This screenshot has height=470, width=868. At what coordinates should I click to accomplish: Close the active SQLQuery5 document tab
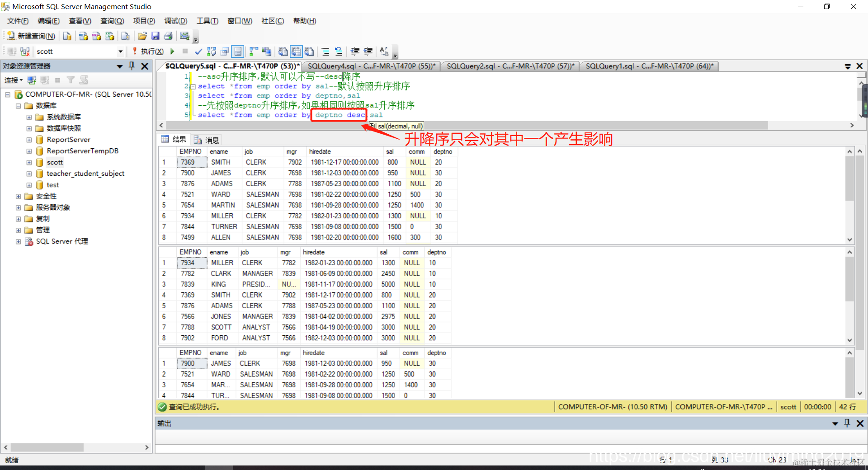point(859,66)
